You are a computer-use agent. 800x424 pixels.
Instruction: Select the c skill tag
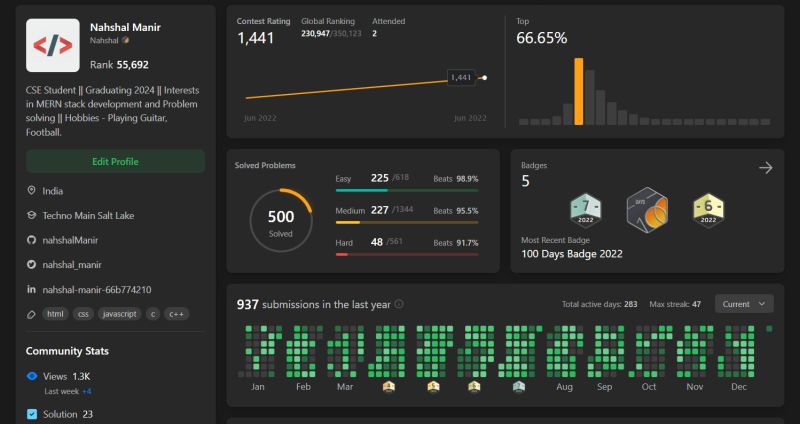153,314
